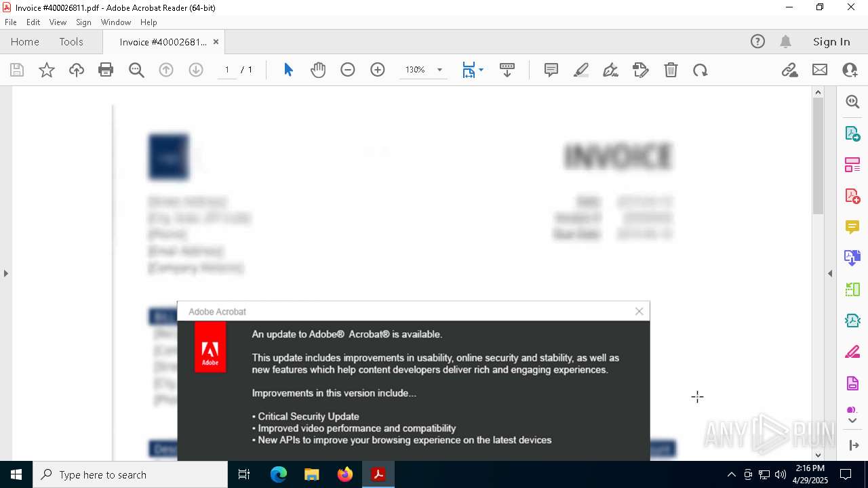Image resolution: width=868 pixels, height=488 pixels.
Task: Open the Sign pen tool
Action: point(611,70)
